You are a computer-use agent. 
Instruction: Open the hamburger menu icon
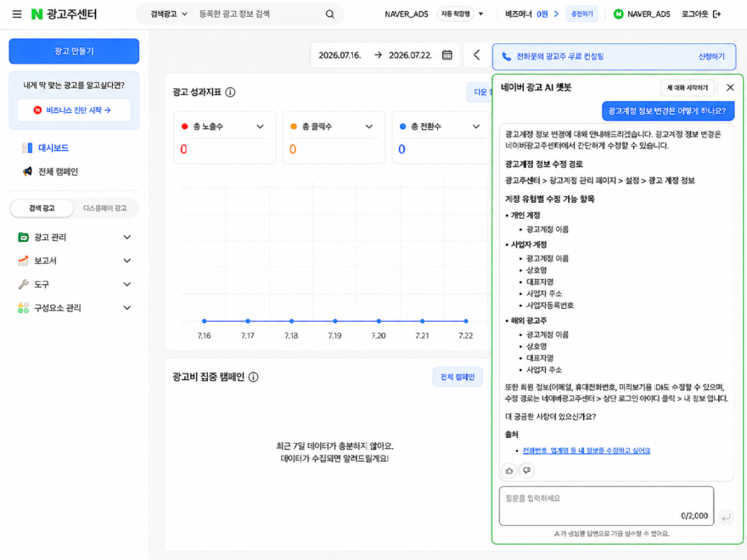17,14
